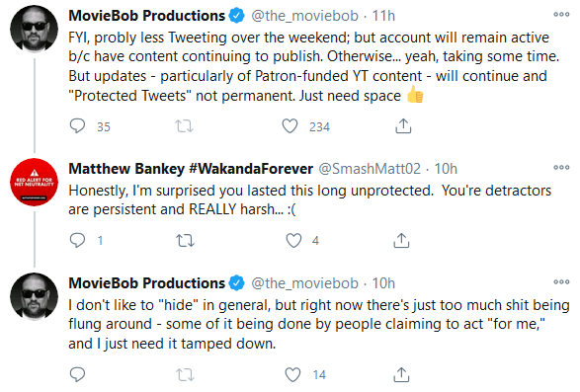
Task: Open the 11h timestamp of first tweet
Action: coord(383,16)
